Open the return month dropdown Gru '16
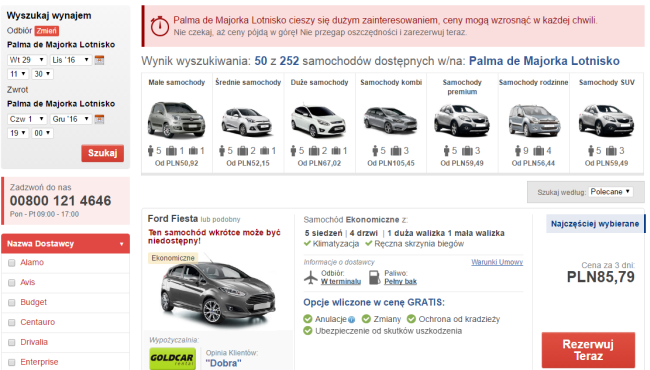Viewport: 650px width, 370px height. coord(71,119)
